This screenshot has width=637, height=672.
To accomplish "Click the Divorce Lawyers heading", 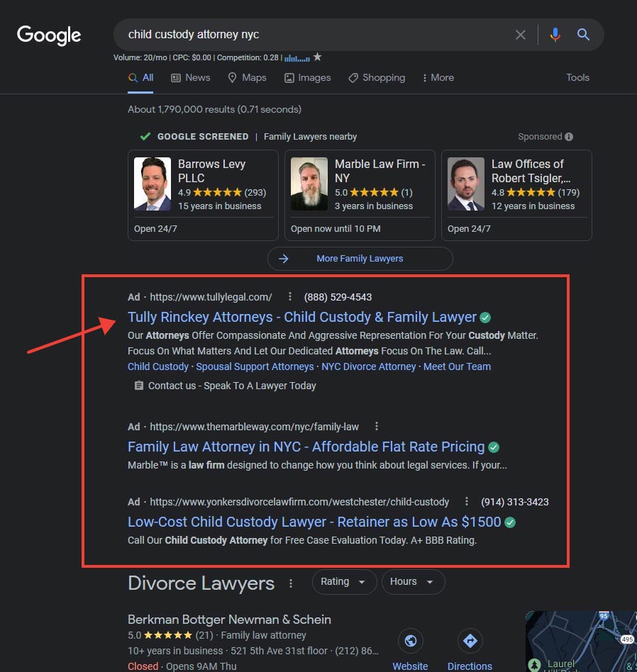I will click(201, 583).
